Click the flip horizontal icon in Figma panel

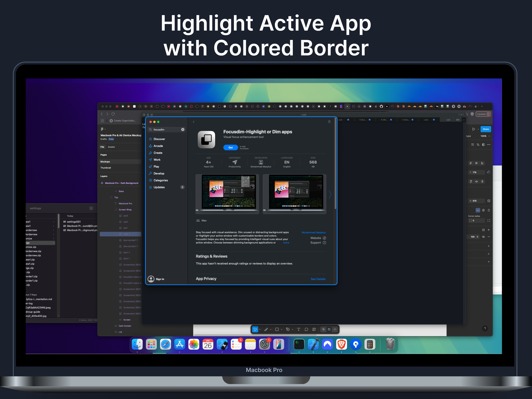[x=476, y=181]
